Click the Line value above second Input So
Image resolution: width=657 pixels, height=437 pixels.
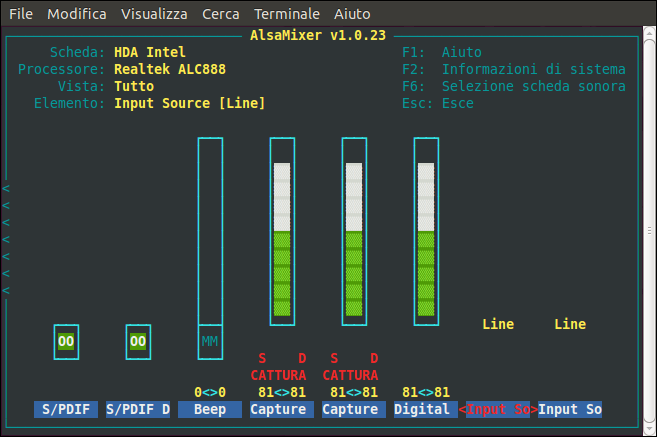570,324
